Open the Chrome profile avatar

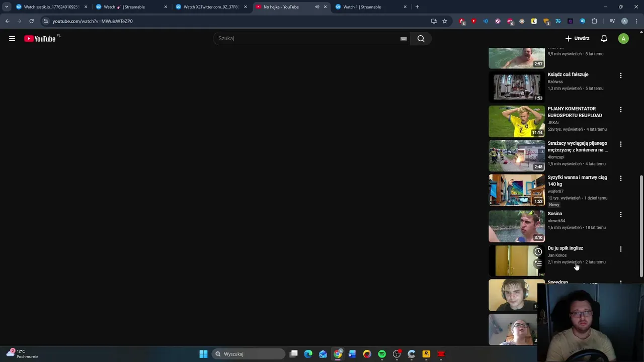(x=624, y=21)
